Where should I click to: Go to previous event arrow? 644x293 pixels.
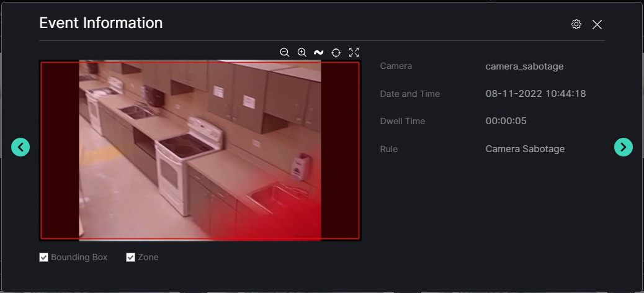pyautogui.click(x=20, y=146)
